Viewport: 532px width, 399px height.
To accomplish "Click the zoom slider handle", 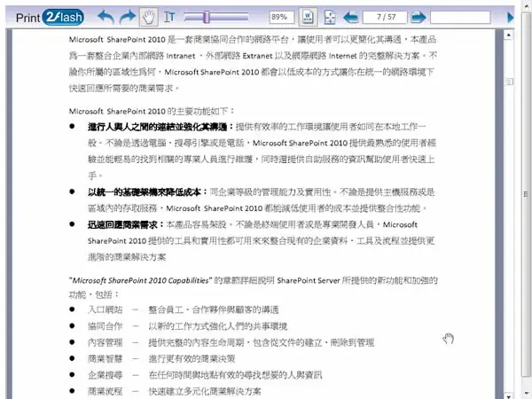I will coord(207,17).
